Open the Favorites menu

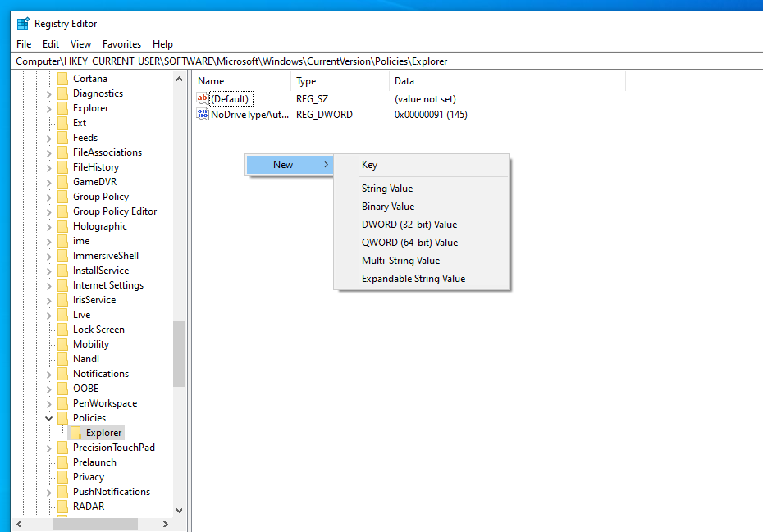coord(121,44)
